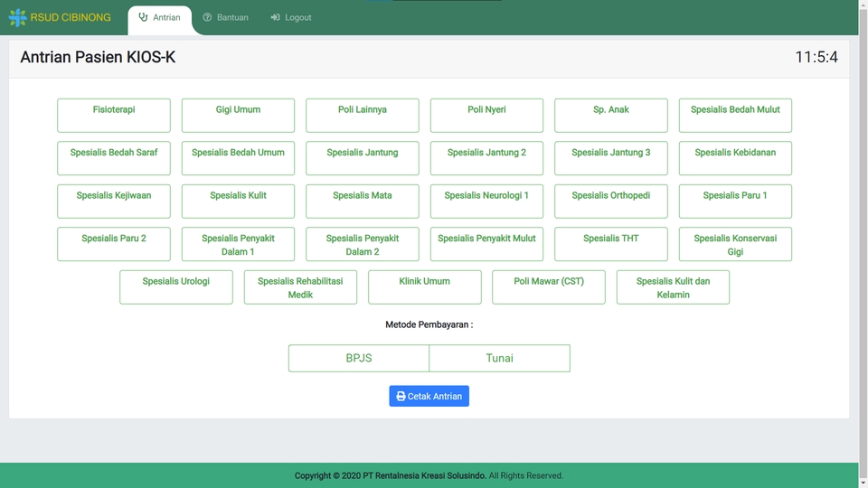Click the RSUD CIBINONG brand link
The image size is (868, 488).
click(x=60, y=18)
